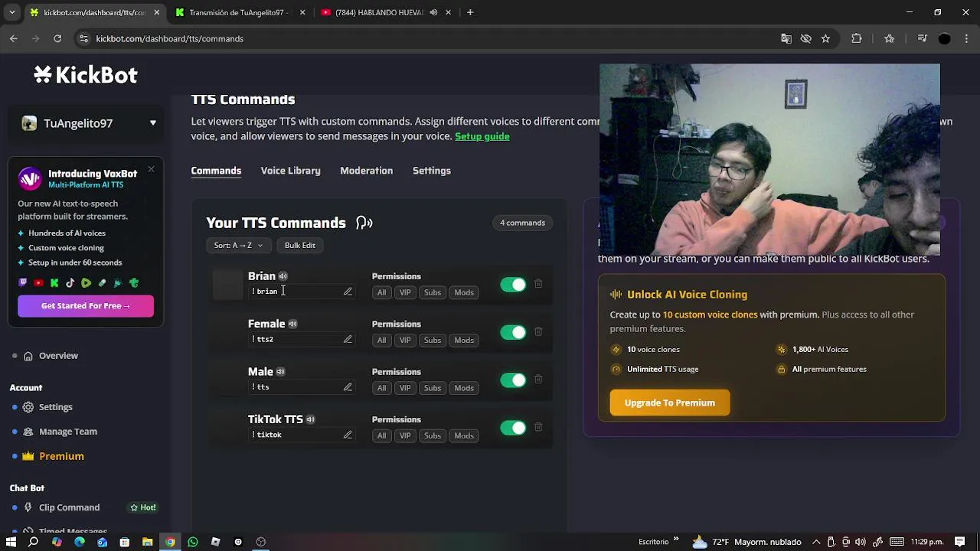Viewport: 980px width, 551px height.
Task: Click the browser address bar URL
Action: (x=170, y=38)
